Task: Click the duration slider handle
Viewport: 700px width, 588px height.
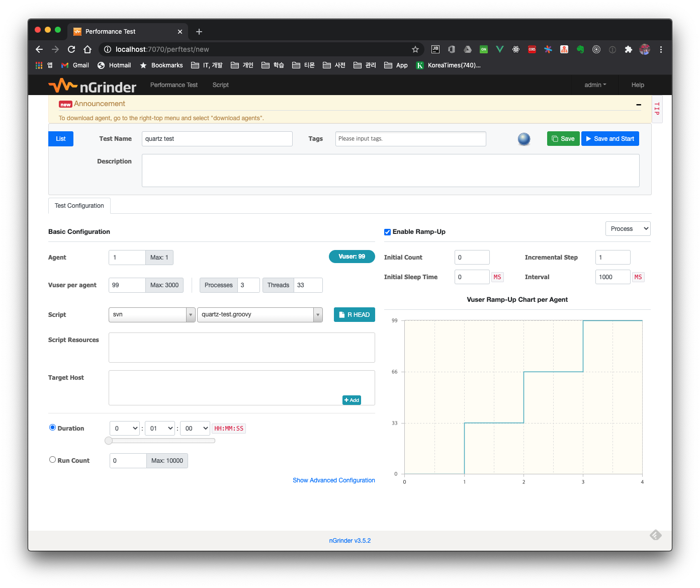Action: tap(109, 441)
